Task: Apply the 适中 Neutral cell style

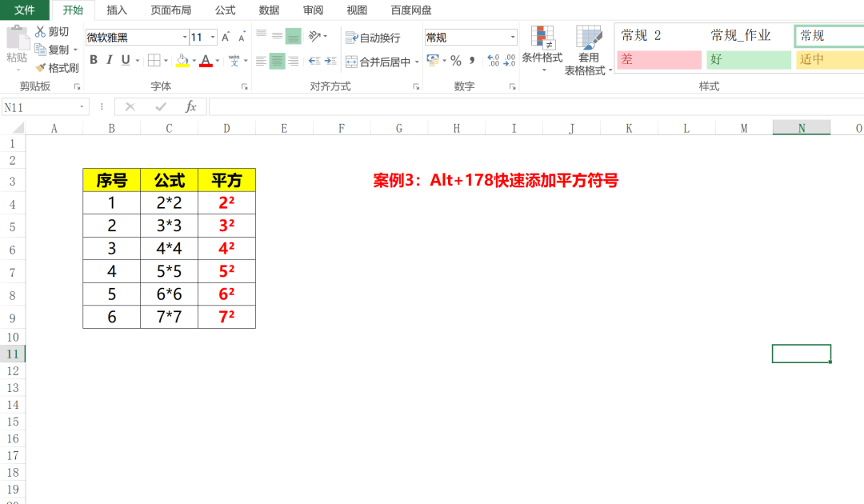Action: point(830,59)
